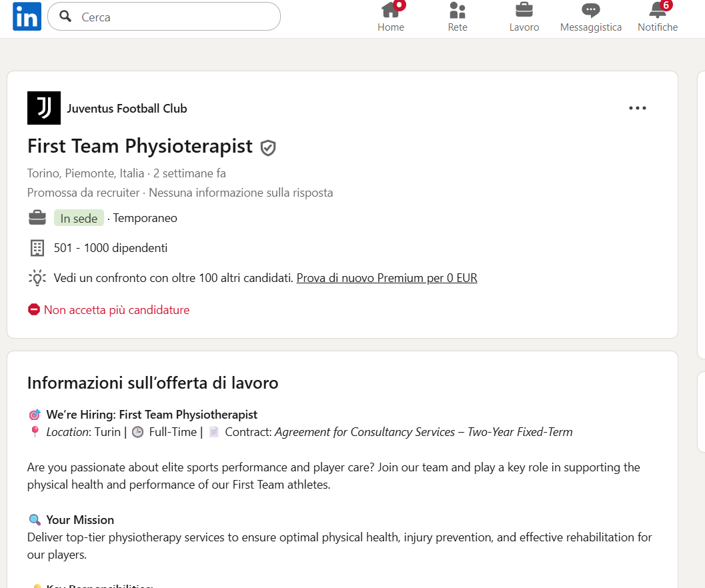This screenshot has width=705, height=588.
Task: Open the three-dot more options menu
Action: point(637,108)
